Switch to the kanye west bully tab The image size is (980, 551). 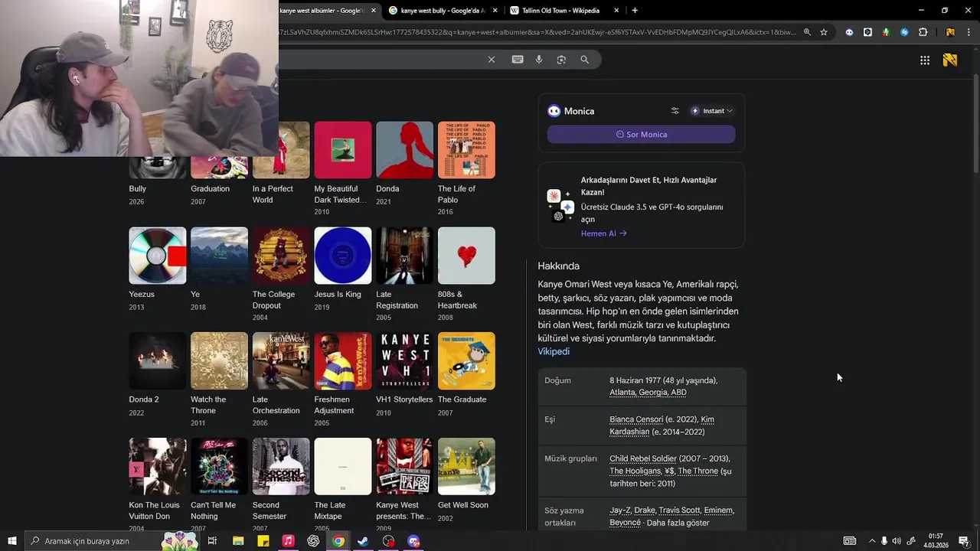click(443, 11)
